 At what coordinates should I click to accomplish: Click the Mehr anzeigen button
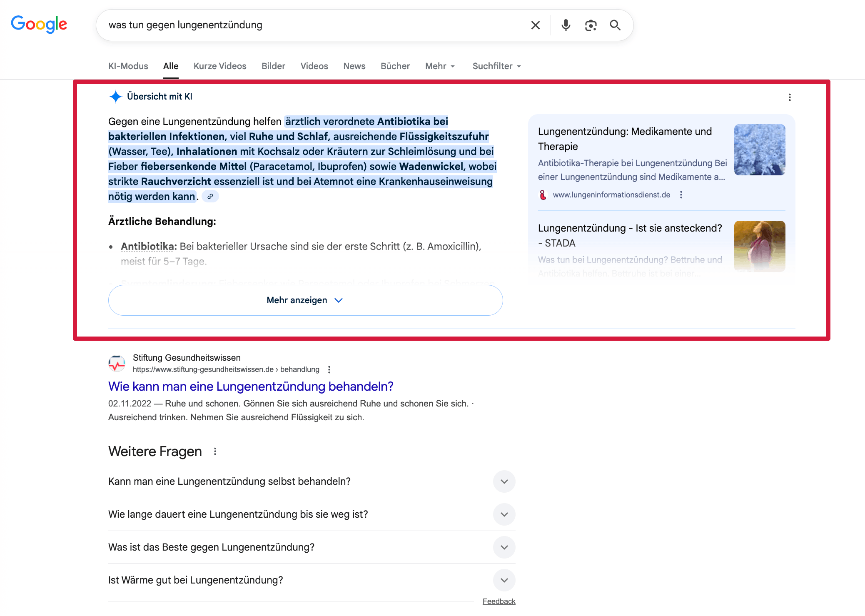coord(305,300)
